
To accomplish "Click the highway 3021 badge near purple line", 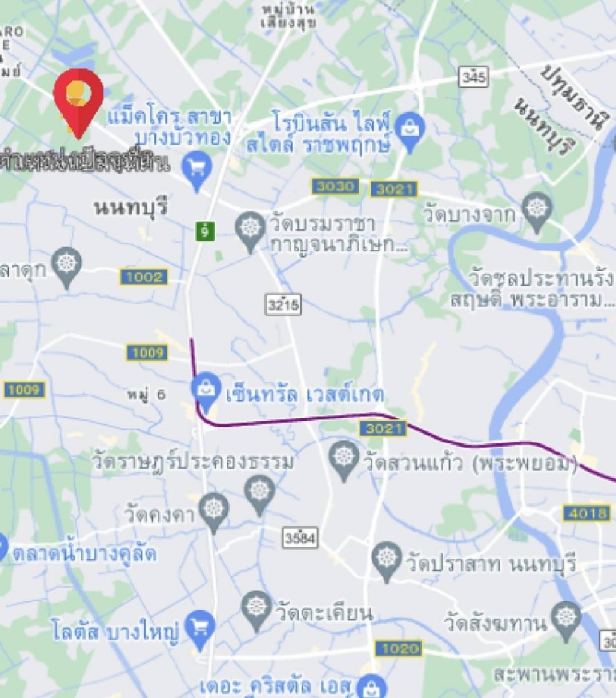I will (x=383, y=429).
